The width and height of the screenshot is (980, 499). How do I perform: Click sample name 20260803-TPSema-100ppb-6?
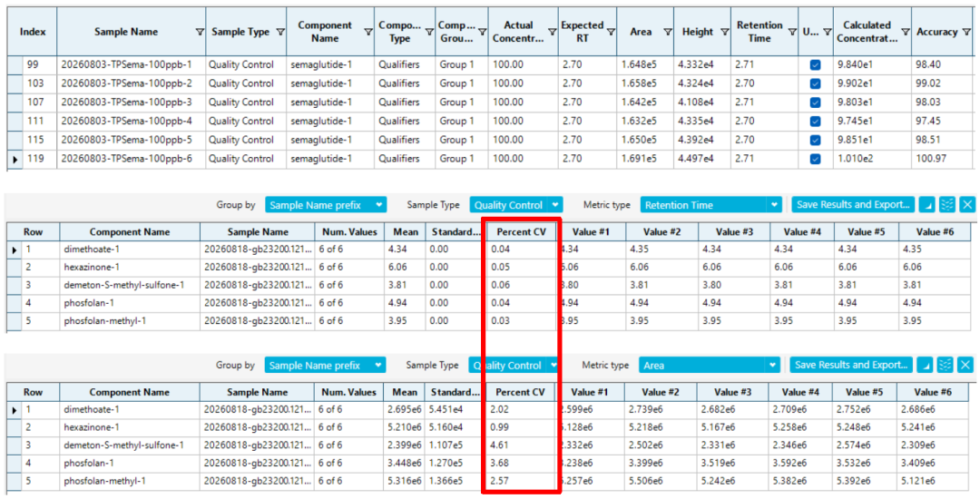point(127,160)
